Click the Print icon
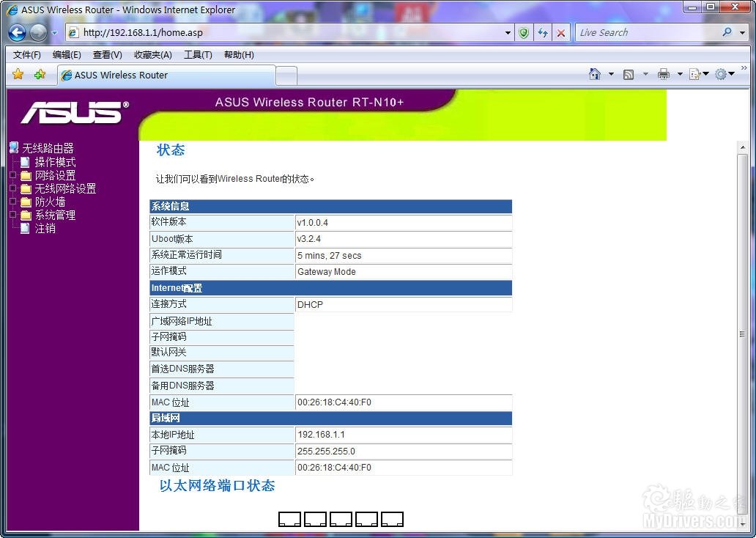Screen dimensions: 756x538 click(664, 74)
